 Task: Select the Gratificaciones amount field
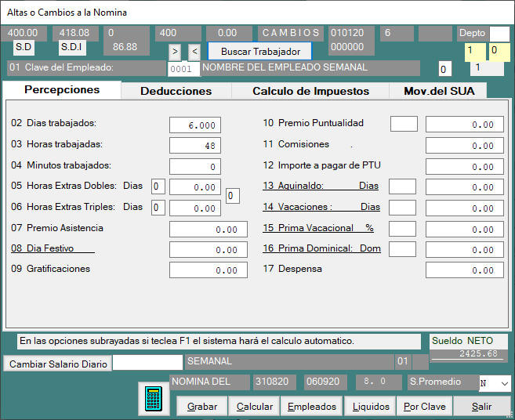209,270
